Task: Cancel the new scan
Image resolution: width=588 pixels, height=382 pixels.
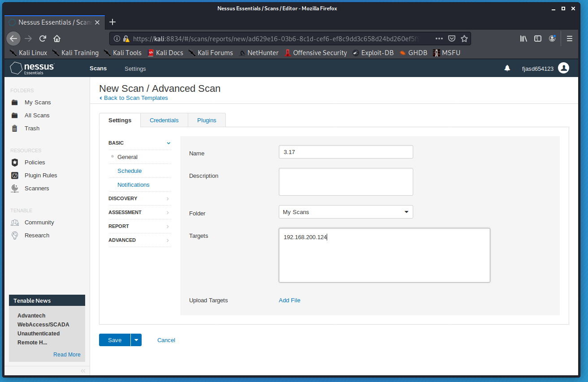Action: (x=166, y=340)
